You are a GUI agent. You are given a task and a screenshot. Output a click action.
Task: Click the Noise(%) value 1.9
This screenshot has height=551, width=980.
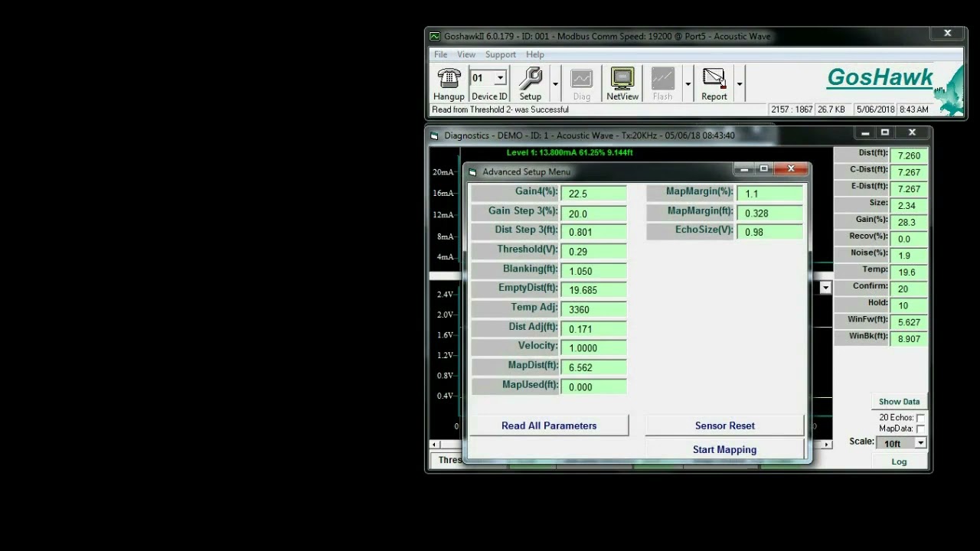[x=909, y=256]
